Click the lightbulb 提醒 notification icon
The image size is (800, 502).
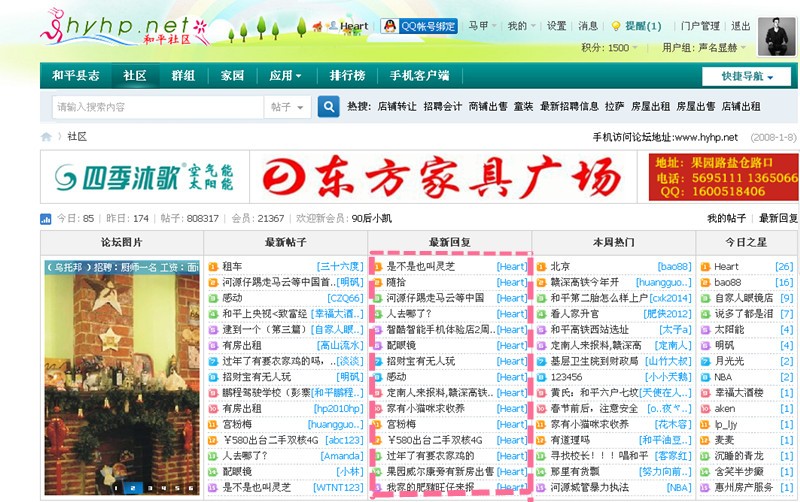click(x=616, y=26)
